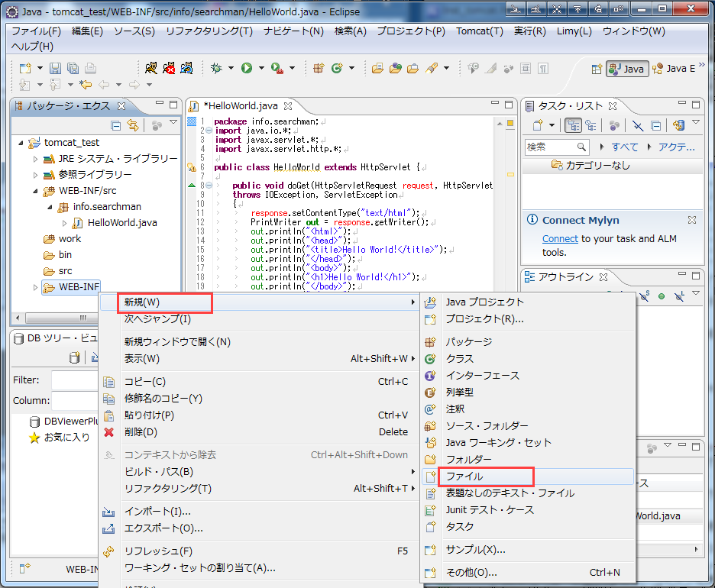Open the Tomcat(T) menu
715x588 pixels.
point(480,31)
